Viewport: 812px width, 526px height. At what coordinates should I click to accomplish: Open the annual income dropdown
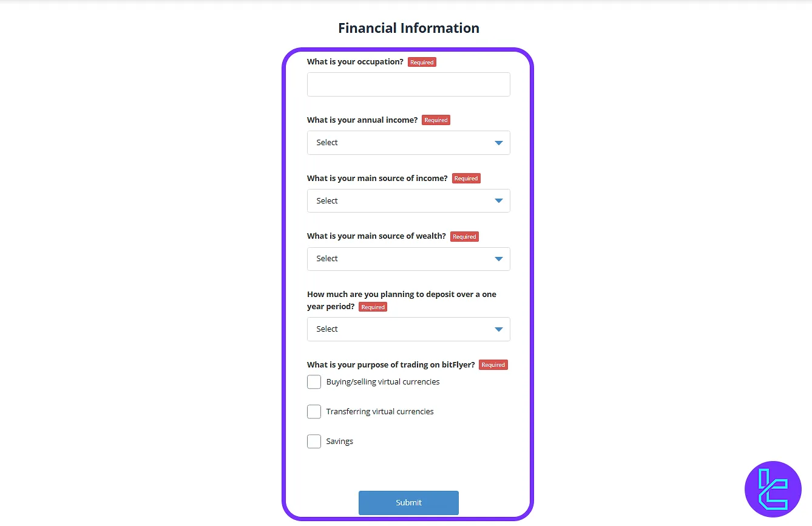(408, 142)
